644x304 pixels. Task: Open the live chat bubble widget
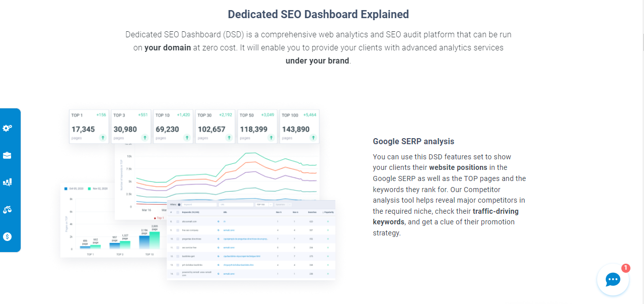(x=613, y=279)
